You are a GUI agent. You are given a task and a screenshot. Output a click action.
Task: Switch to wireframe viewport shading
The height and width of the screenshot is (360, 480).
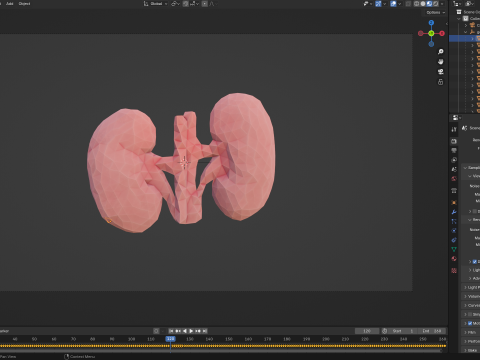pyautogui.click(x=417, y=4)
